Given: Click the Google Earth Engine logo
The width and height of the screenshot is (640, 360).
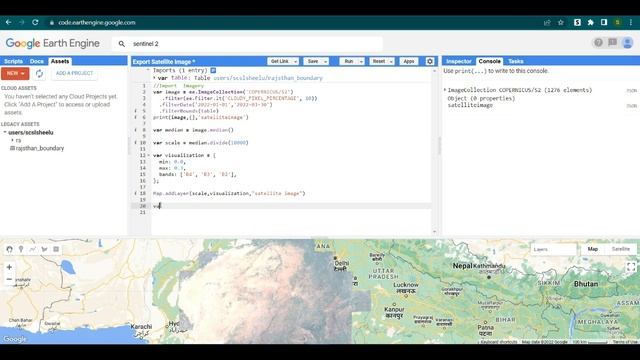Looking at the screenshot, I should point(53,43).
